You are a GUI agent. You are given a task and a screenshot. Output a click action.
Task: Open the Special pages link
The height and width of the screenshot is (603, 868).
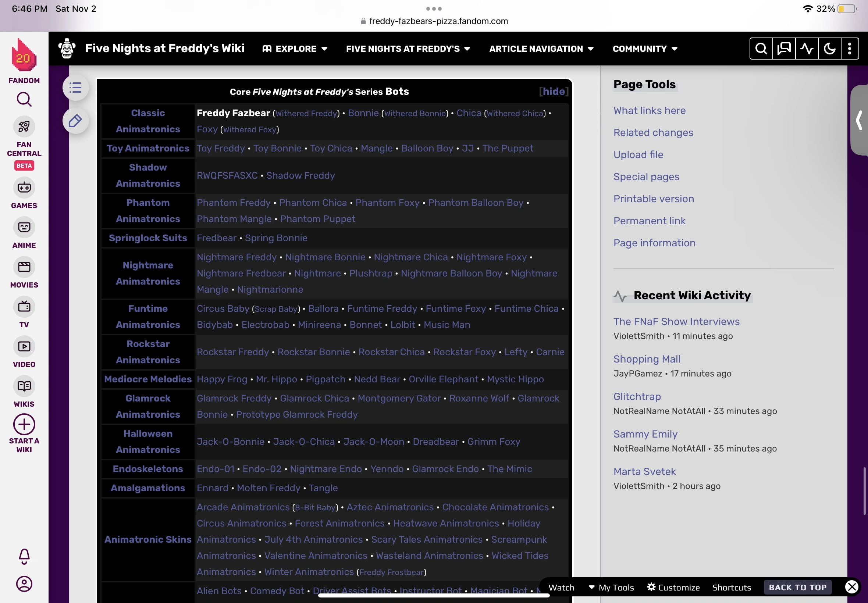[x=646, y=177]
